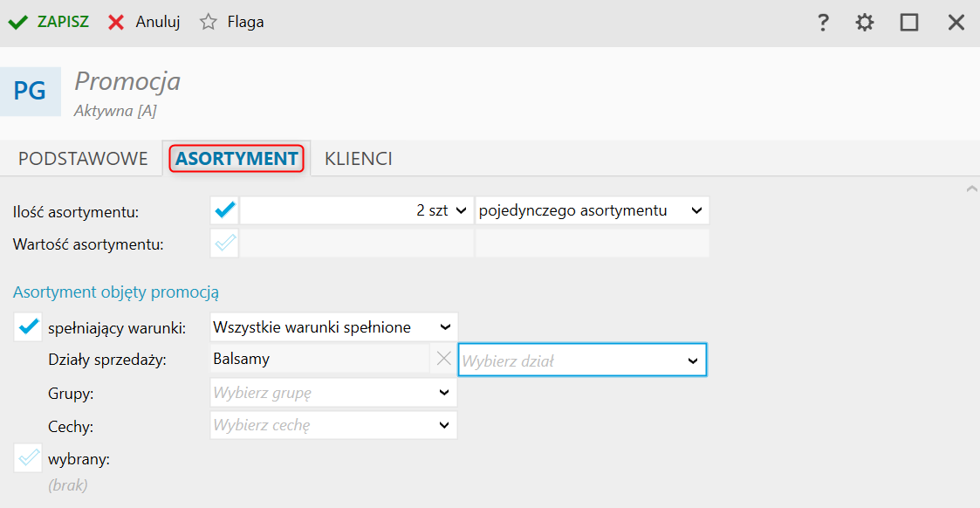Open settings gear icon
The height and width of the screenshot is (508, 980).
[x=865, y=23]
